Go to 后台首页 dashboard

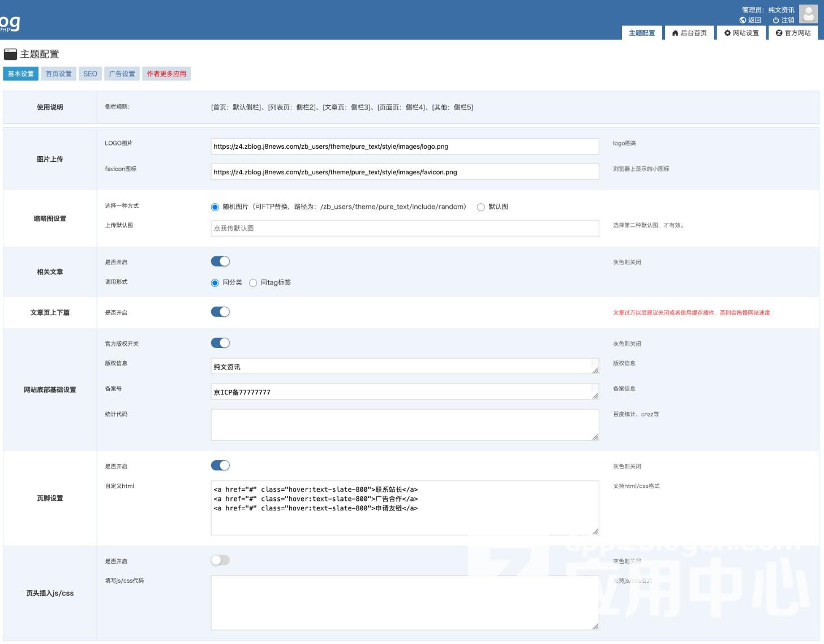[689, 33]
